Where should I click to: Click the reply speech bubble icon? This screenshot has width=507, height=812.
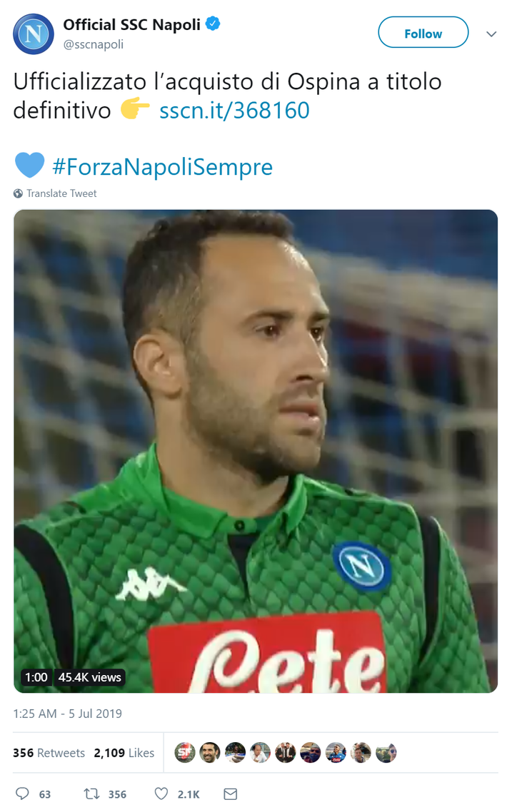pos(22,793)
